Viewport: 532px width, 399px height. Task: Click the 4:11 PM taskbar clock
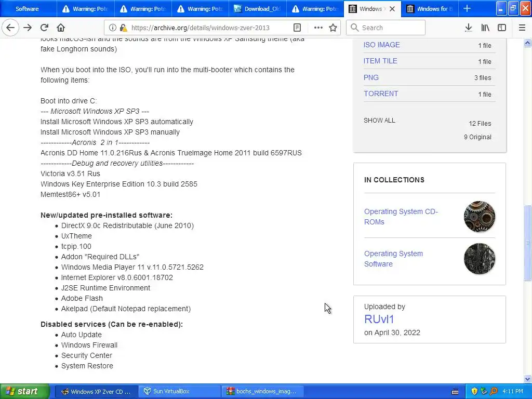[x=513, y=392]
